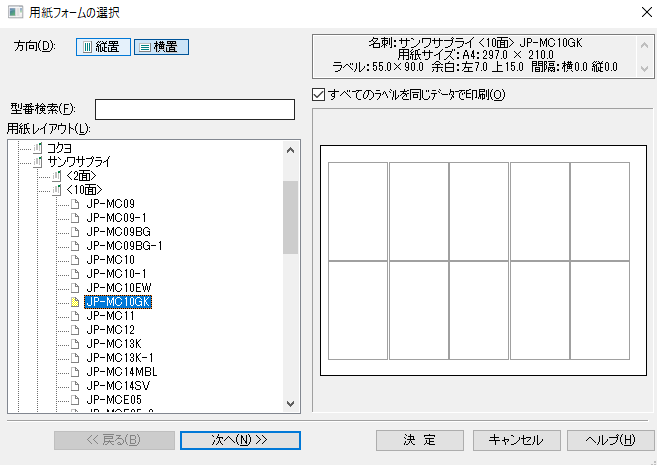Screen dimensions: 657x465
Task: Click the page icon beside JP-MC14SV
Action: click(x=75, y=386)
